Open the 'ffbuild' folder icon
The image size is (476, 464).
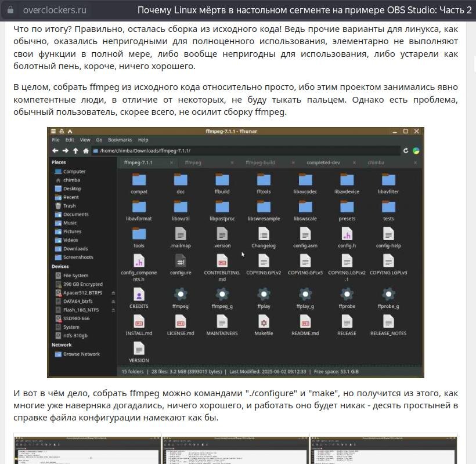coord(222,180)
